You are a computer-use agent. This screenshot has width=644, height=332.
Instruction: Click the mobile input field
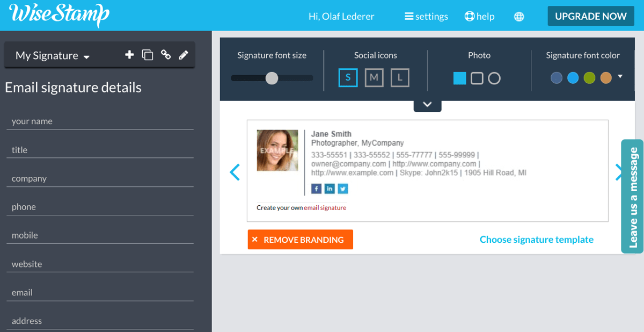click(x=100, y=235)
